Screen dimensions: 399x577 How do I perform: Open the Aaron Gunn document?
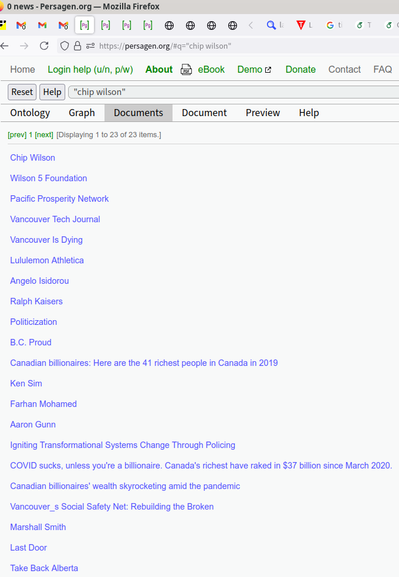coord(33,425)
